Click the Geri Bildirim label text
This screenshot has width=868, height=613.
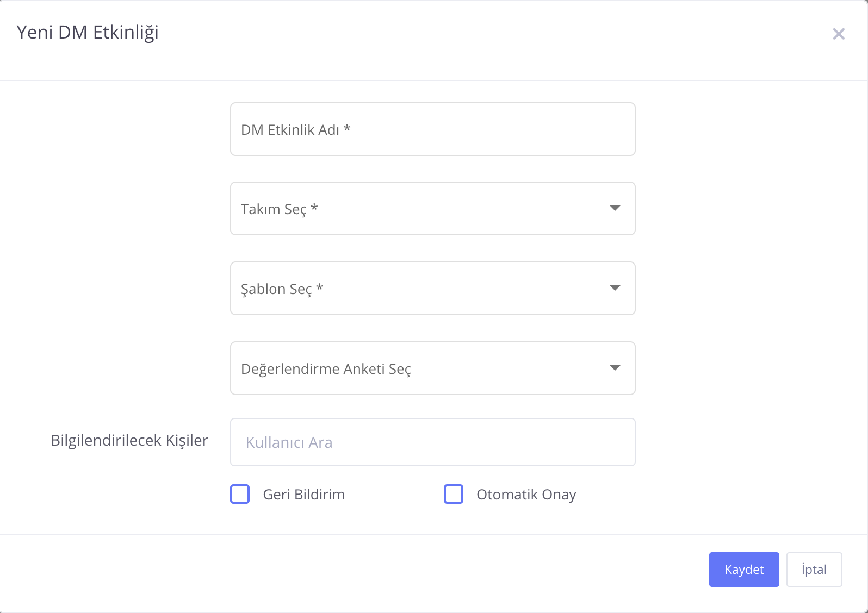(303, 495)
